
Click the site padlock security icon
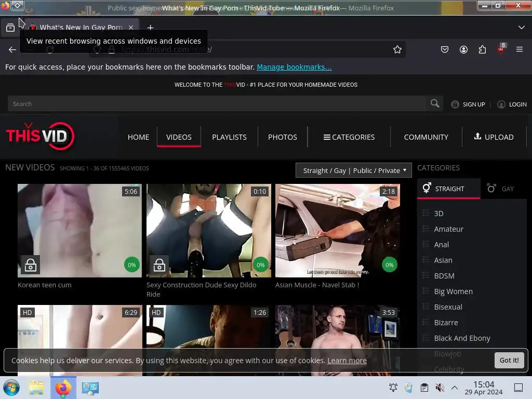coord(111,49)
